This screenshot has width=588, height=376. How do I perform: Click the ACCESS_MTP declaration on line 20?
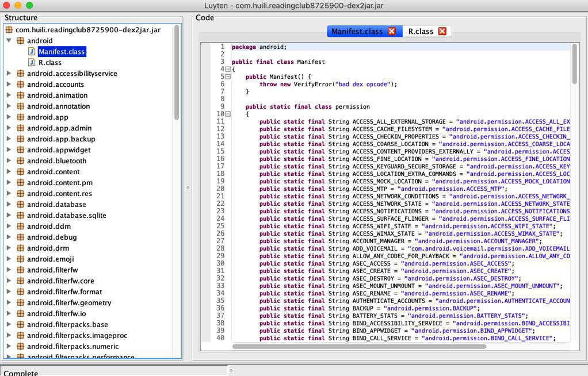[x=383, y=189]
